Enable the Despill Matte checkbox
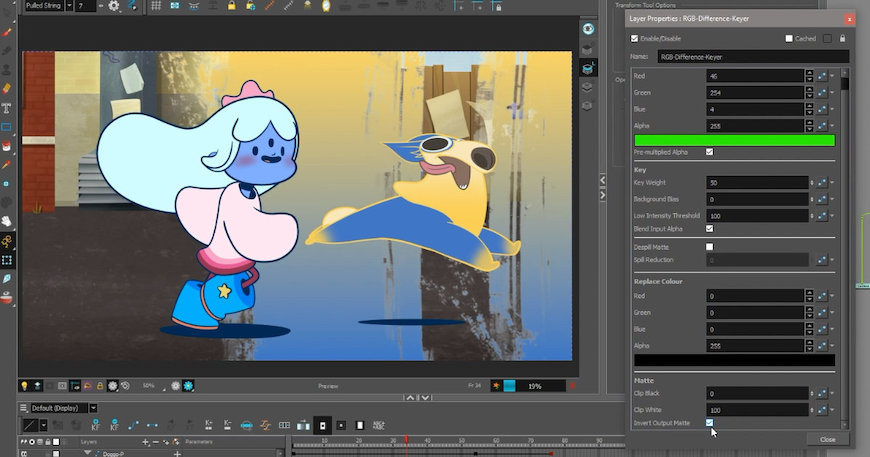This screenshot has height=457, width=870. [x=710, y=247]
